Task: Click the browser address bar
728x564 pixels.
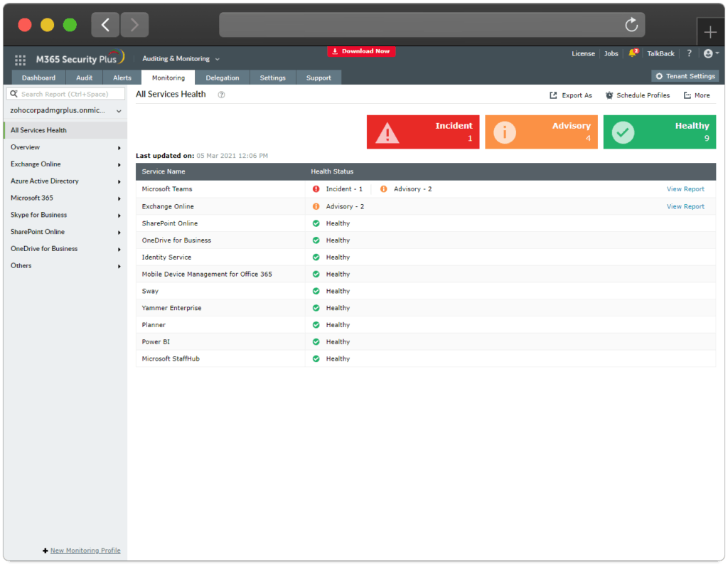Action: click(x=432, y=25)
